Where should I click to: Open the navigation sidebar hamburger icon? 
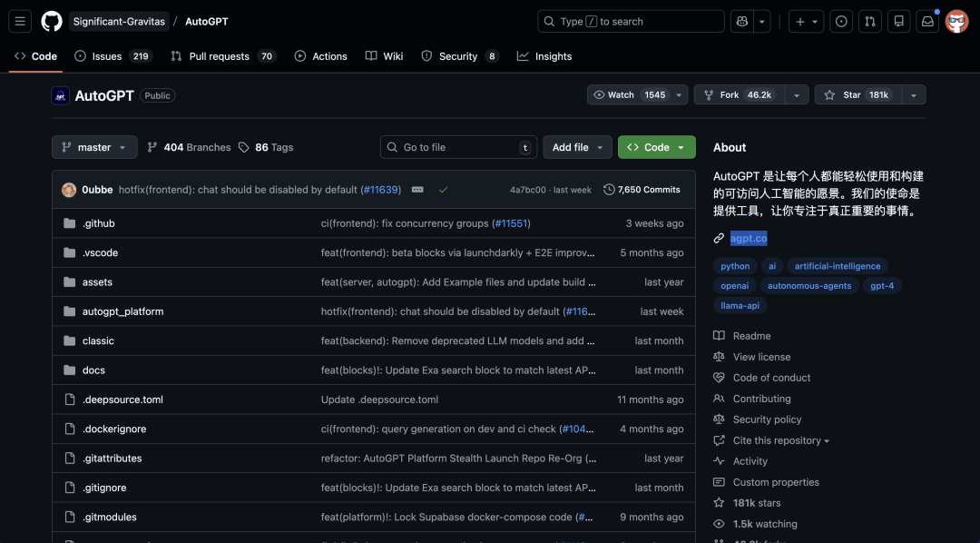pos(19,21)
